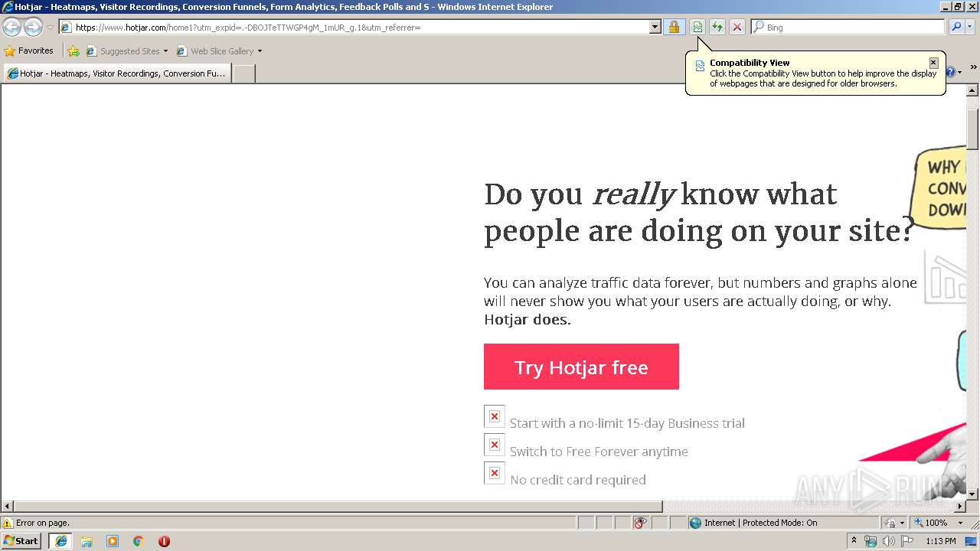Click Internet Protected Mode zone status

753,523
